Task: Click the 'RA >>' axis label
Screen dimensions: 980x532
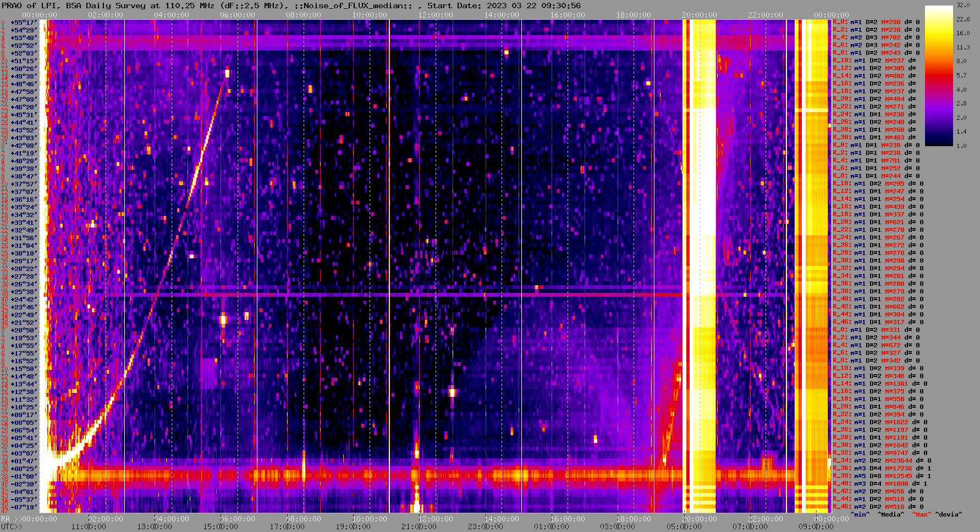Action: (x=11, y=519)
